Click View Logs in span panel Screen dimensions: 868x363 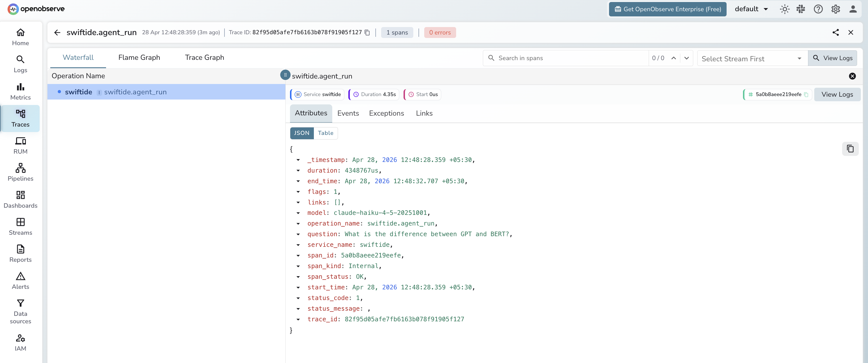click(837, 94)
